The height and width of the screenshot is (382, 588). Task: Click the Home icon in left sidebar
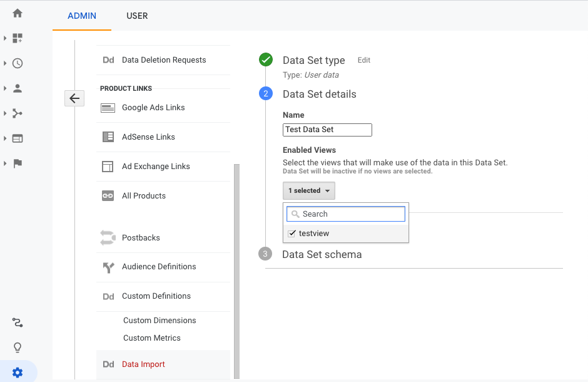coord(18,13)
